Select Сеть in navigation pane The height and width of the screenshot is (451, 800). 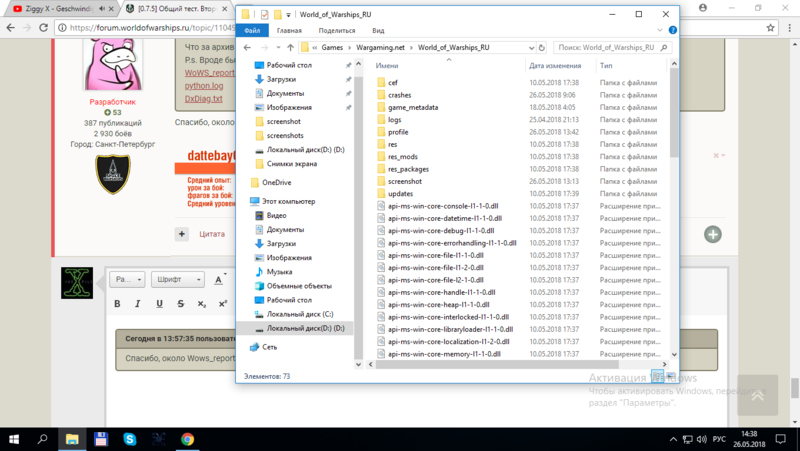click(x=269, y=347)
